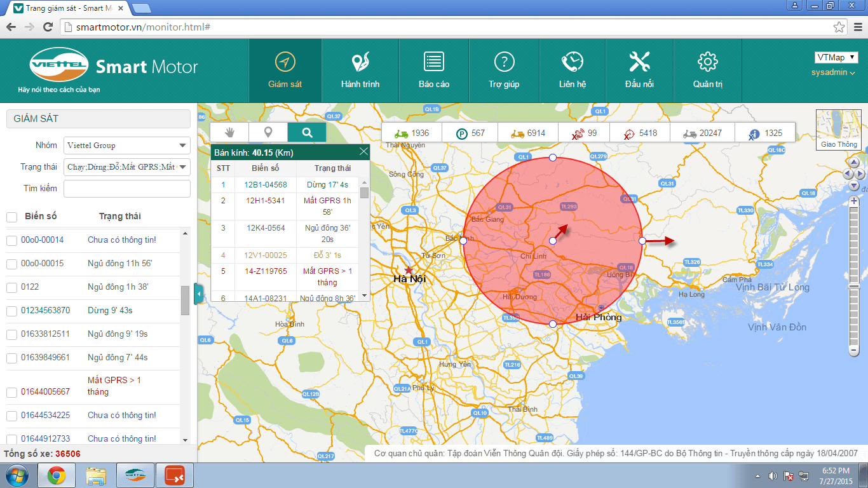Click the Tìm kiếm search field

[x=127, y=189]
